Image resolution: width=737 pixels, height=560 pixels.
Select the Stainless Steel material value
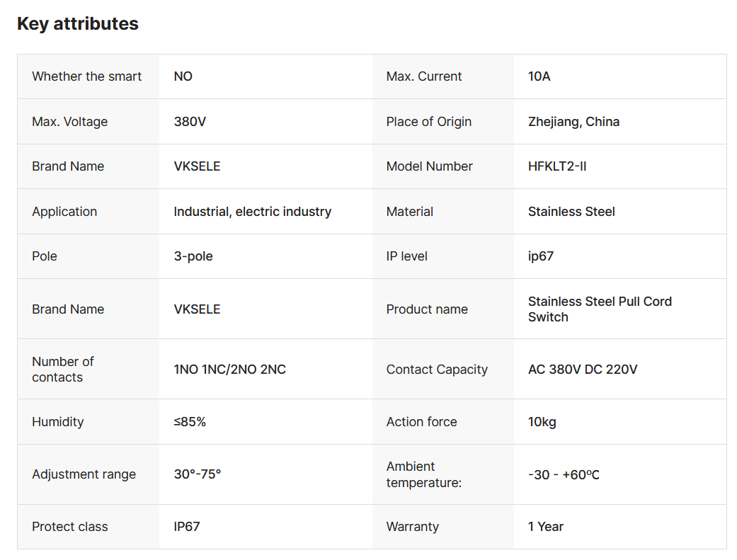click(x=571, y=212)
